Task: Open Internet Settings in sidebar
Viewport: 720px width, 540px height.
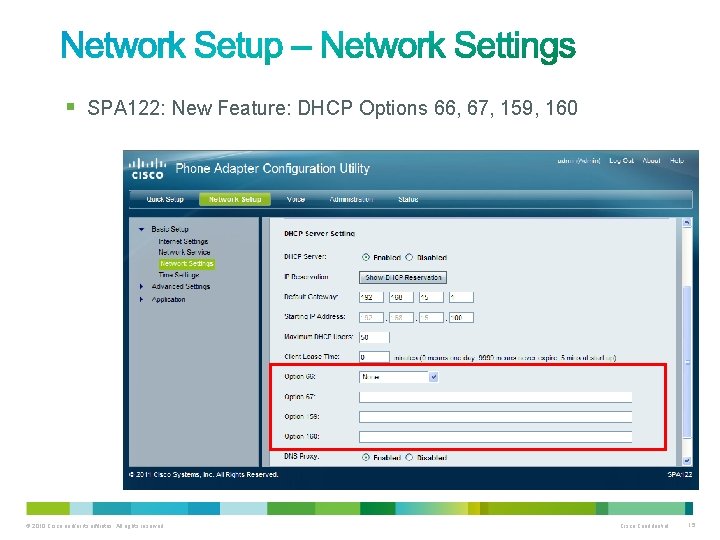Action: click(183, 241)
